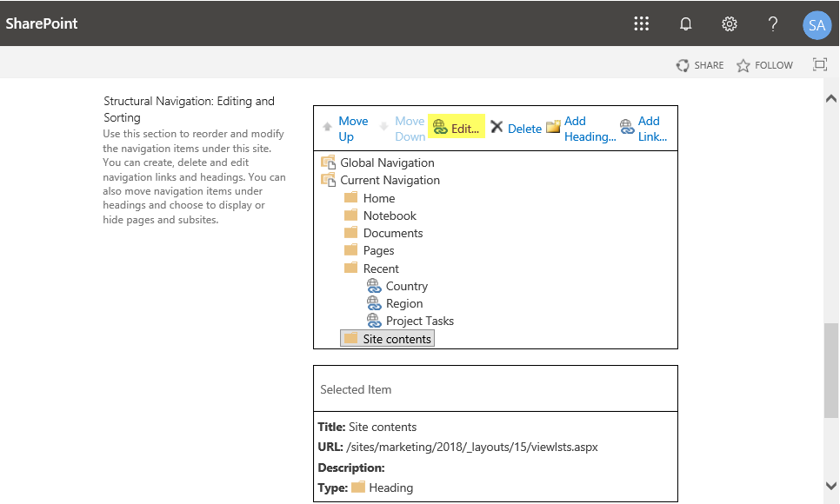Viewport: 840px width, 504px height.
Task: Edit the selected navigation item
Action: coord(459,127)
